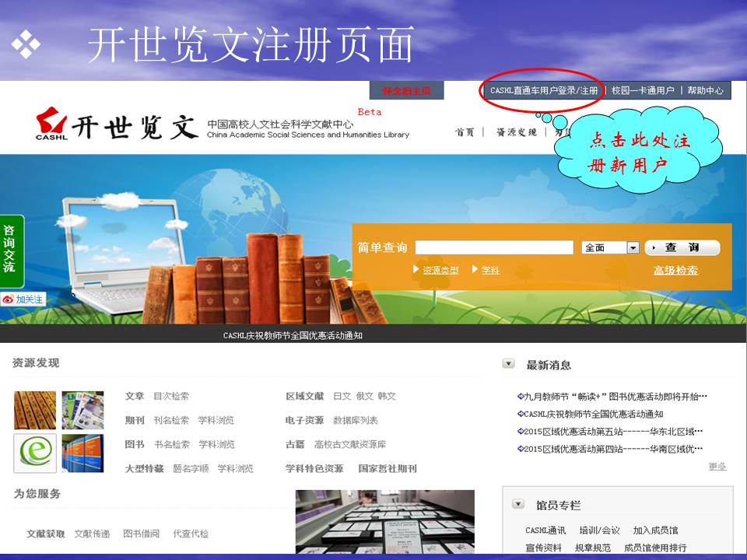This screenshot has height=560, width=747.
Task: Click 规章规范 link
Action: 593,548
